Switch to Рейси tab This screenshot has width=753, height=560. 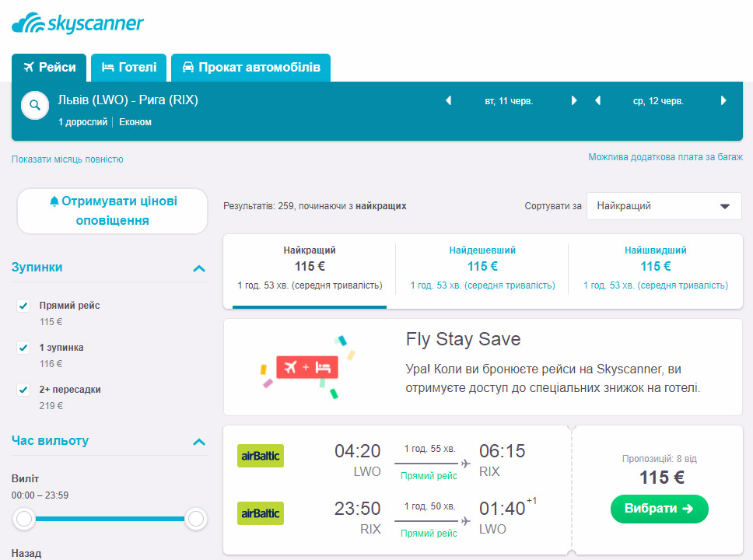[x=49, y=67]
